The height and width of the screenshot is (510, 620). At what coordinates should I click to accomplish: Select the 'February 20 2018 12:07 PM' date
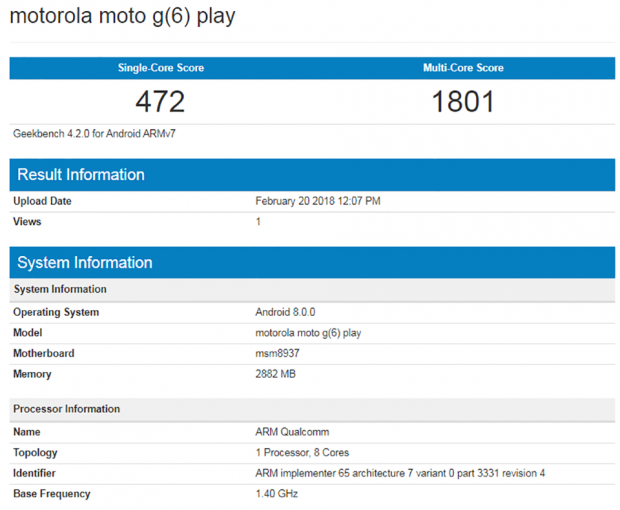click(318, 201)
